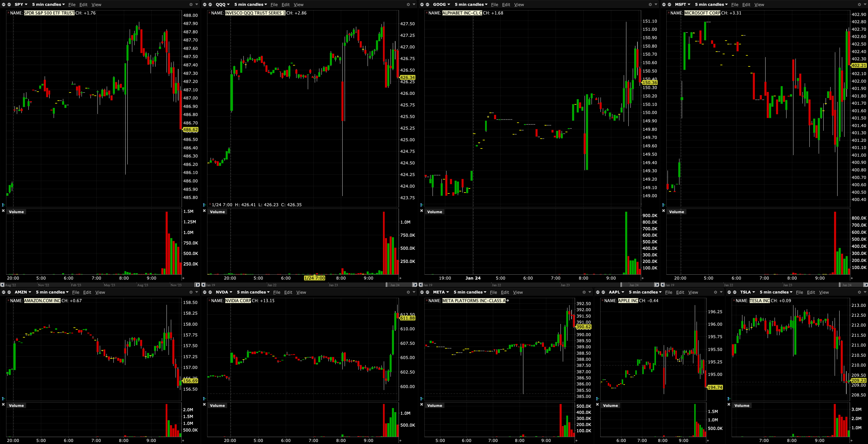Expand the 5 min candles dropdown in GOOG chart
868x444 pixels.
coord(471,4)
